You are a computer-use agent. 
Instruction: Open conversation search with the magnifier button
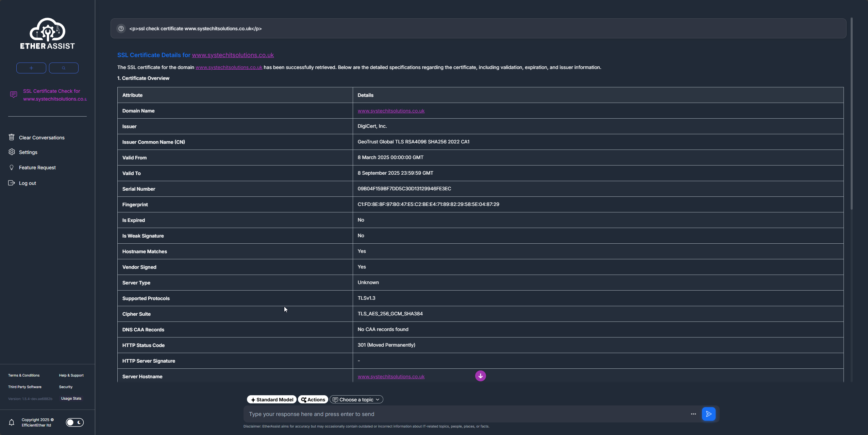(x=64, y=68)
